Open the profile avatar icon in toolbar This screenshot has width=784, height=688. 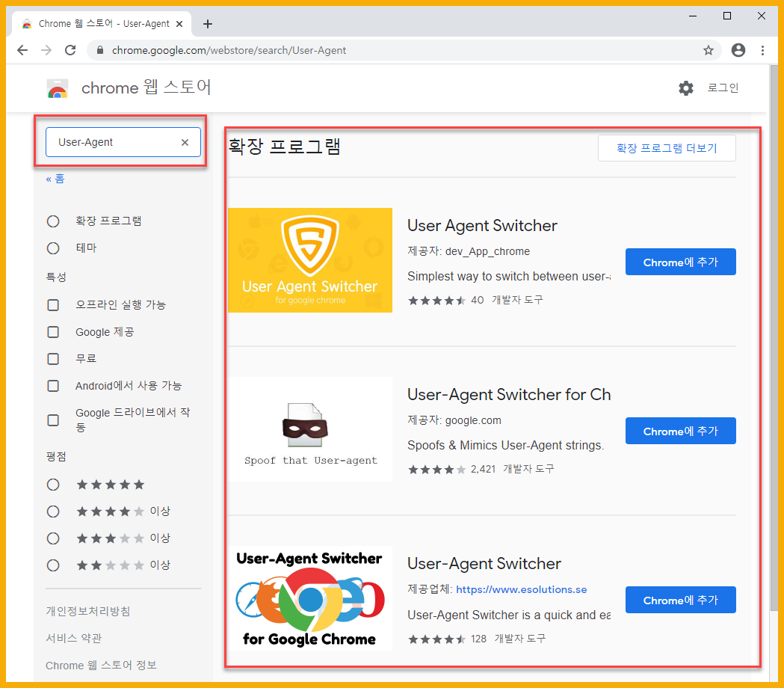point(738,50)
